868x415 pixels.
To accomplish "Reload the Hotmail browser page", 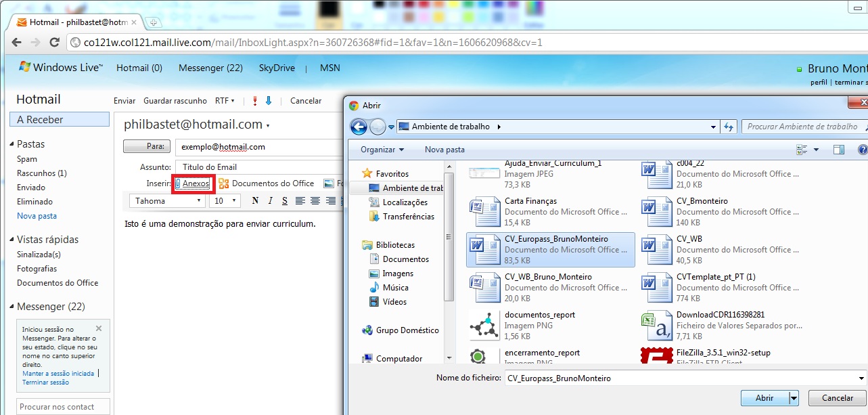I will click(x=54, y=43).
